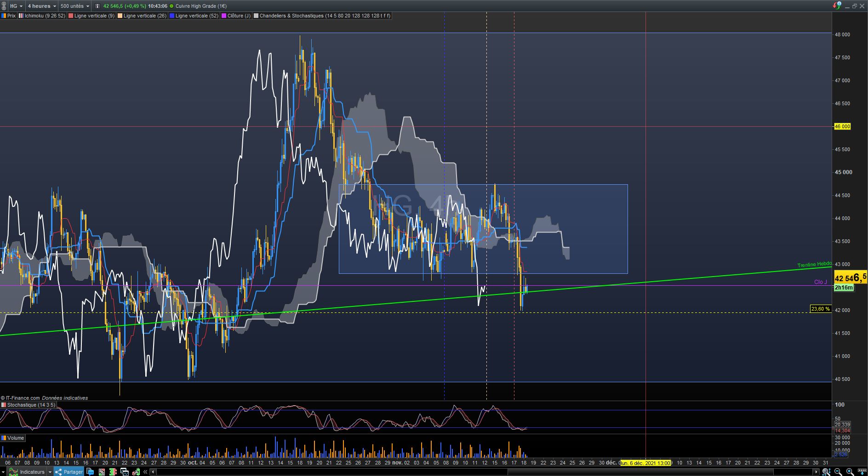Image resolution: width=868 pixels, height=476 pixels.
Task: Click the zoom search icon near scrollbar
Action: coord(826,472)
